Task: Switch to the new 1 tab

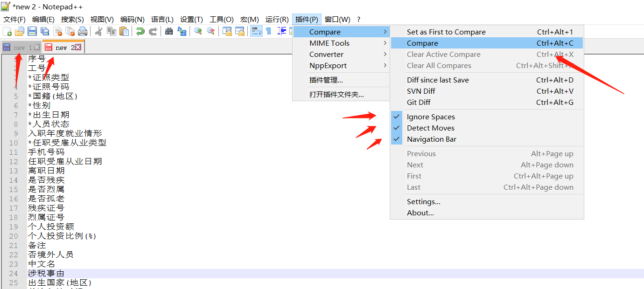Action: tap(22, 48)
